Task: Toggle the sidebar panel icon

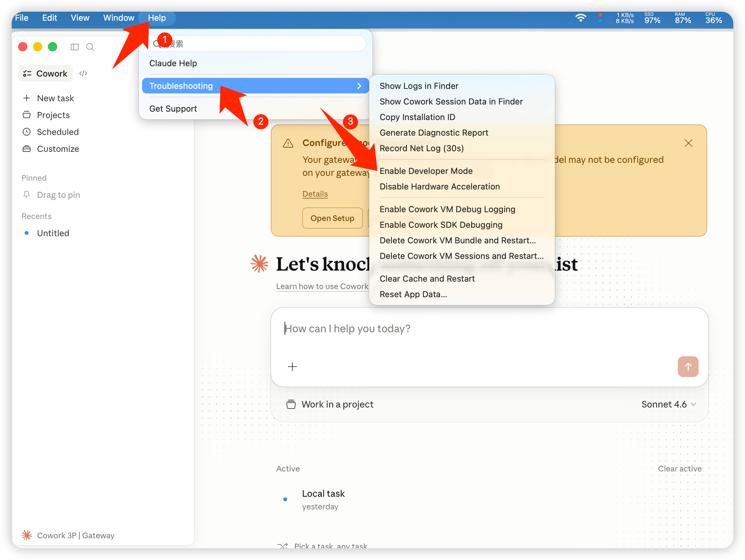Action: (x=74, y=47)
